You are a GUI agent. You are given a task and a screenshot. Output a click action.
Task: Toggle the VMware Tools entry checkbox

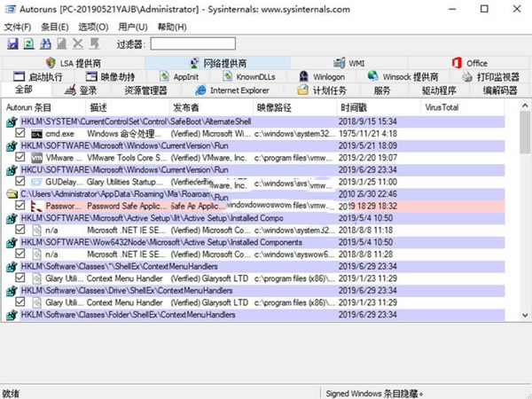(x=20, y=157)
